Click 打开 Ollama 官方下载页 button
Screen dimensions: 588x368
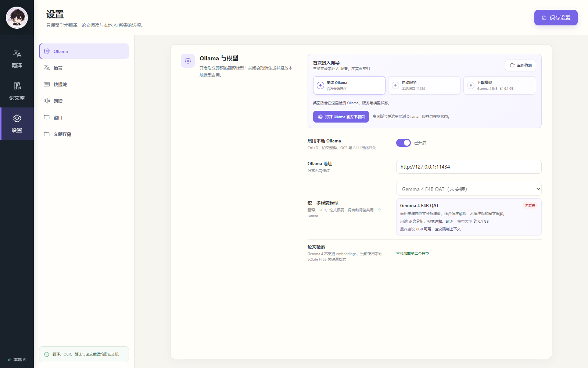(341, 117)
